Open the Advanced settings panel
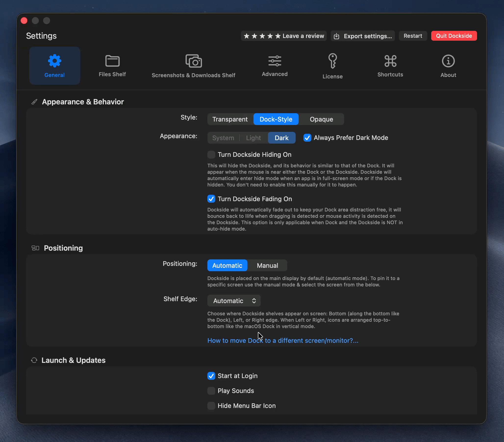 point(275,65)
